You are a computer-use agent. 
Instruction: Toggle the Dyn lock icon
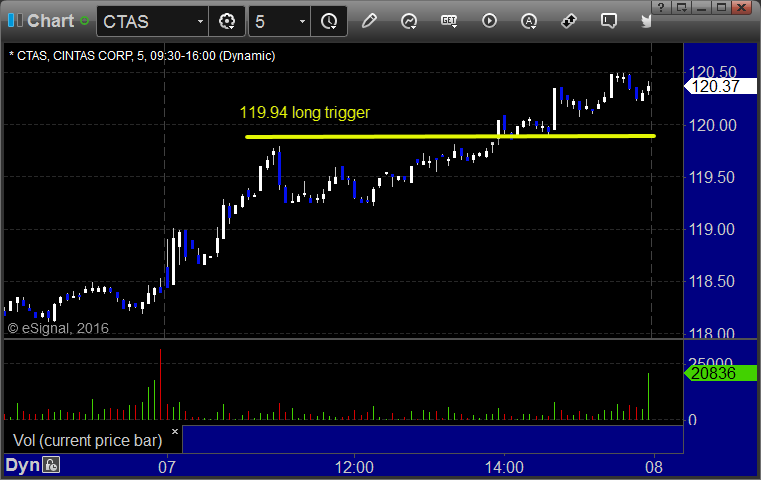coord(51,465)
